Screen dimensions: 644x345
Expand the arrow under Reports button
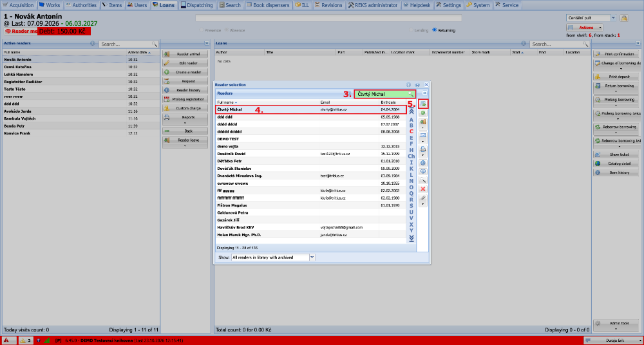184,123
